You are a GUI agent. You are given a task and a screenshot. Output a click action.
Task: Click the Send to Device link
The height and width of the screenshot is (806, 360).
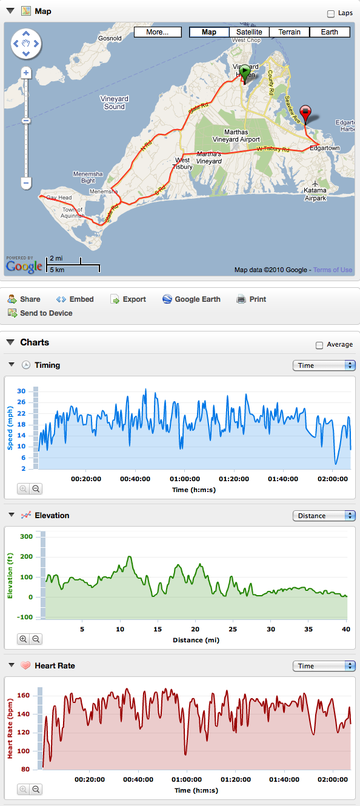[46, 313]
